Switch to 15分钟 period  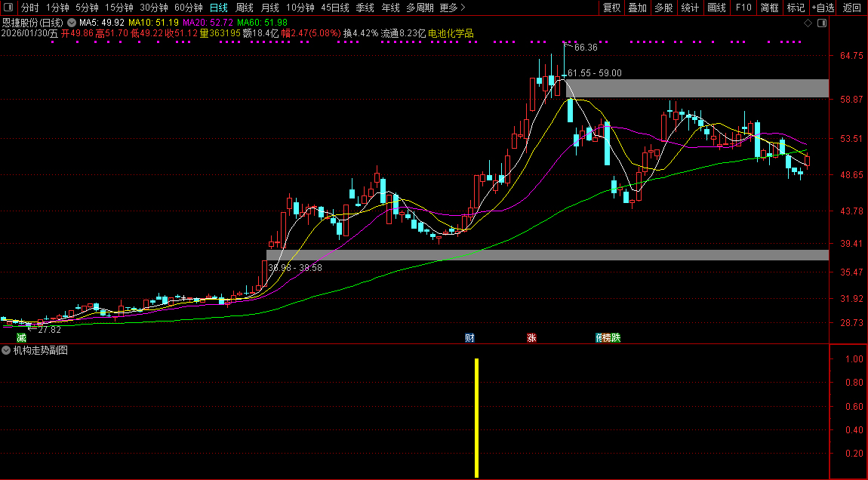pos(119,8)
